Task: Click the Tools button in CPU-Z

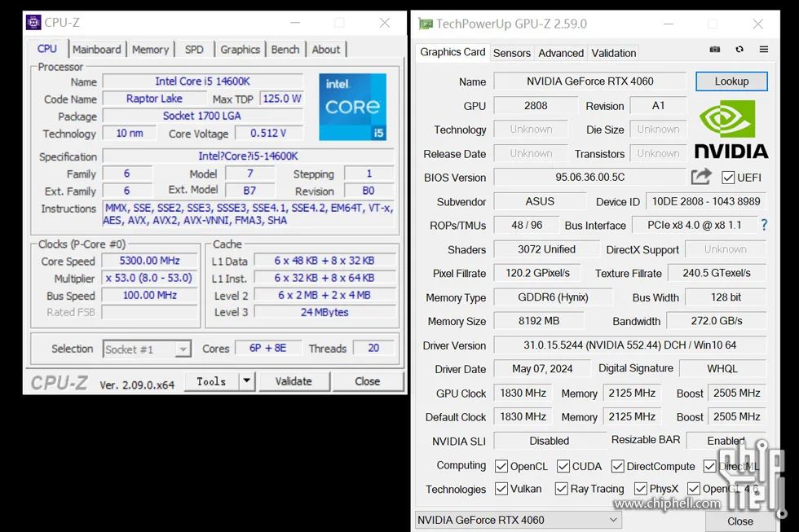Action: [211, 381]
